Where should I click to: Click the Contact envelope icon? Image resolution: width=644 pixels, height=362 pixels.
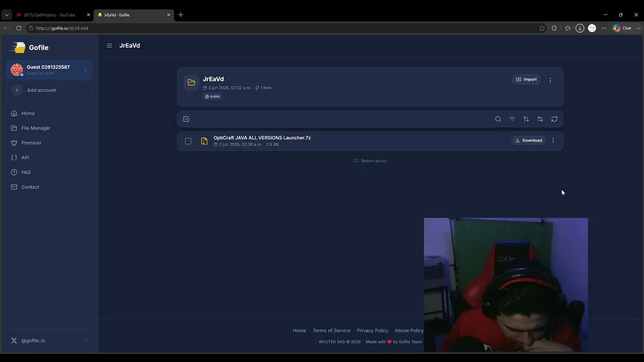(14, 187)
